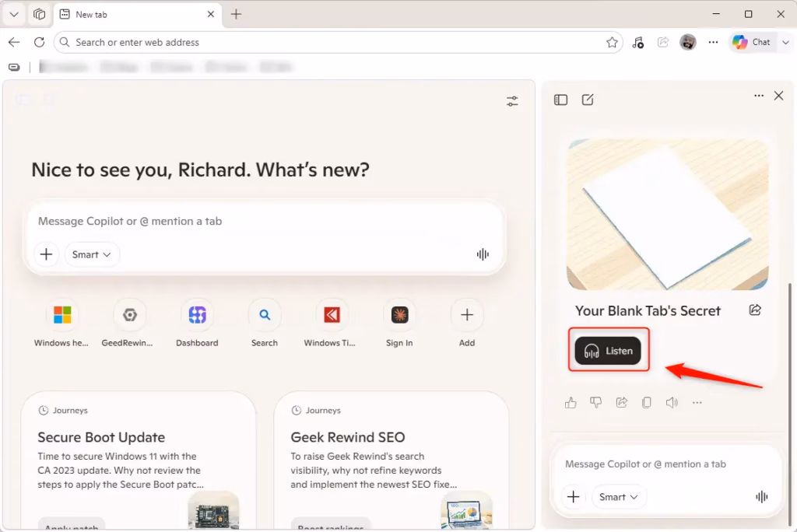
Task: Open the Search shortcut tile
Action: (265, 324)
